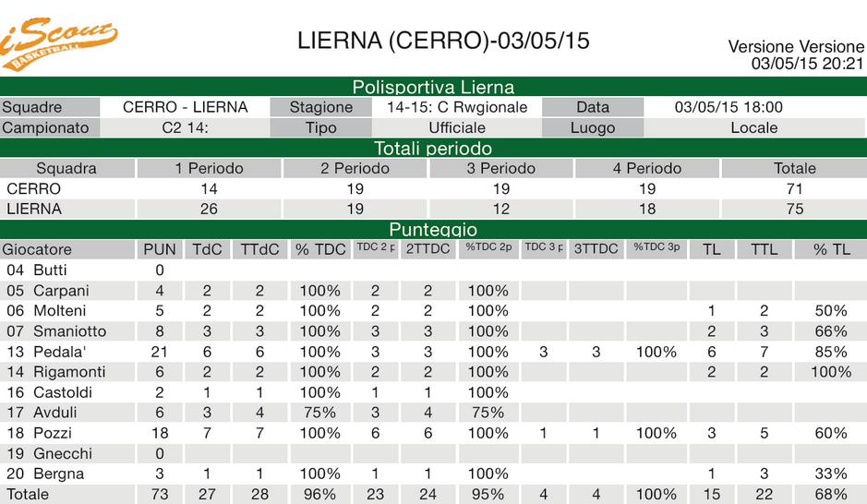The image size is (867, 504).
Task: Click player 18 Pozzi name
Action: (x=52, y=433)
